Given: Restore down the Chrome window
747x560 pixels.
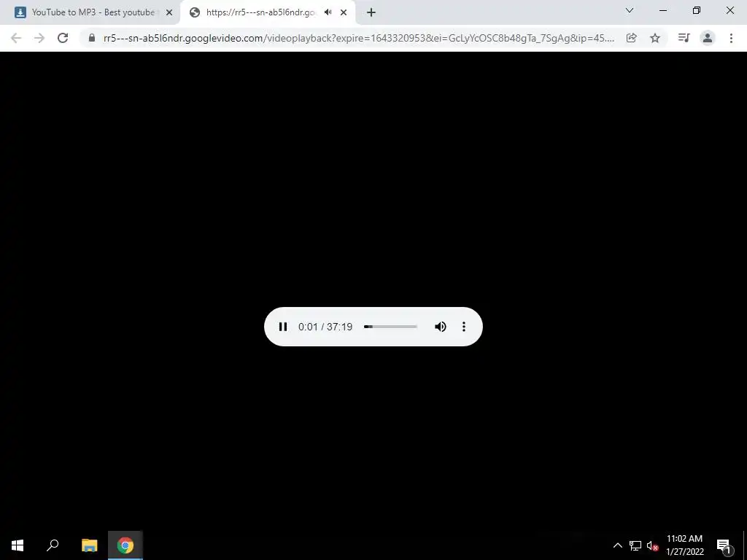Looking at the screenshot, I should (x=697, y=10).
